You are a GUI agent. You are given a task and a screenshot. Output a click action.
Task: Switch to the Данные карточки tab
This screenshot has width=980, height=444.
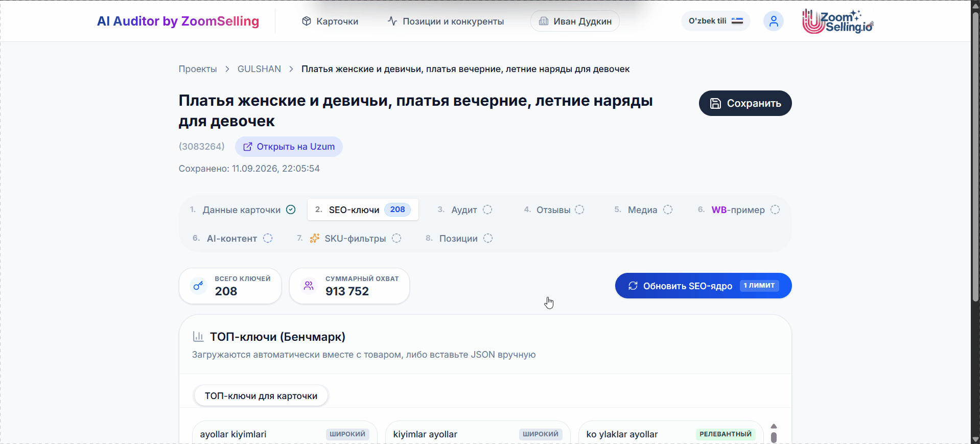(243, 209)
